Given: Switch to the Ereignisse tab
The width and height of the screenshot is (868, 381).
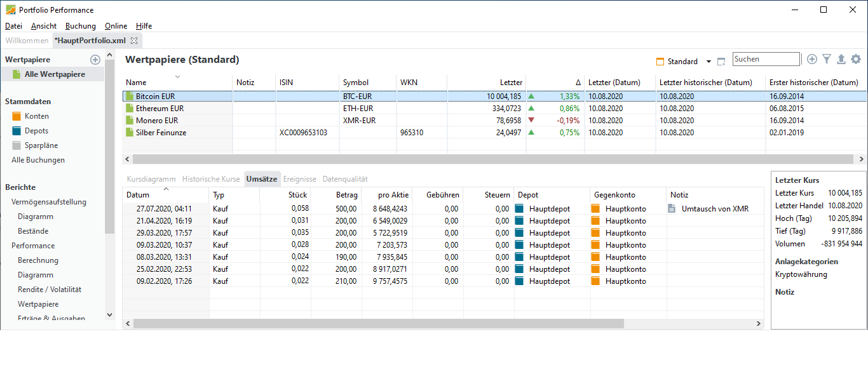Looking at the screenshot, I should click(299, 179).
